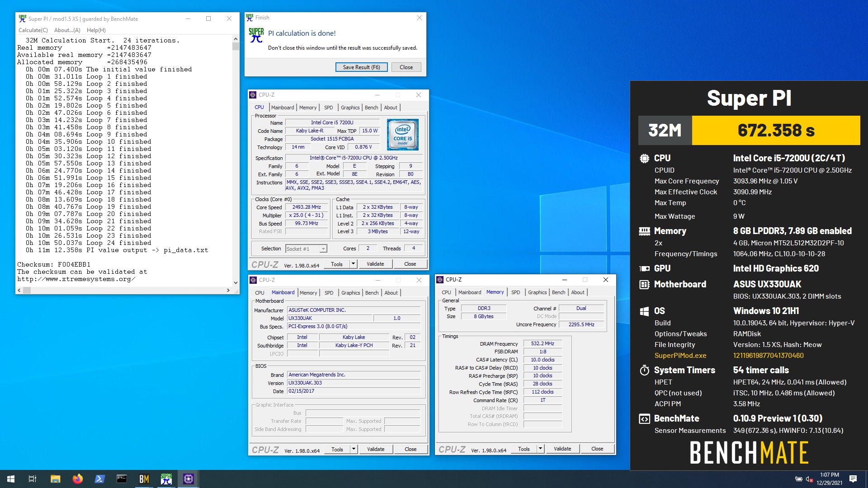Click the BenchMate version code icon
The image size is (868, 488).
tap(644, 419)
